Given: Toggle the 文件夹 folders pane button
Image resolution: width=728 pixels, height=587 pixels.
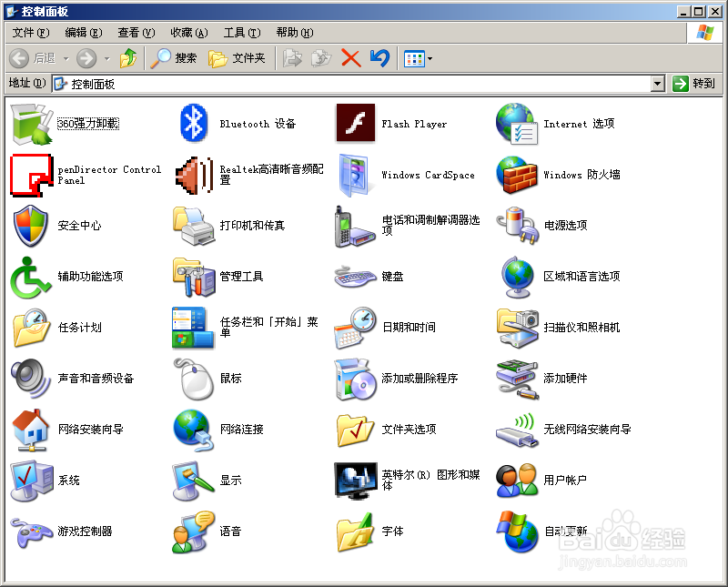Looking at the screenshot, I should click(x=237, y=58).
